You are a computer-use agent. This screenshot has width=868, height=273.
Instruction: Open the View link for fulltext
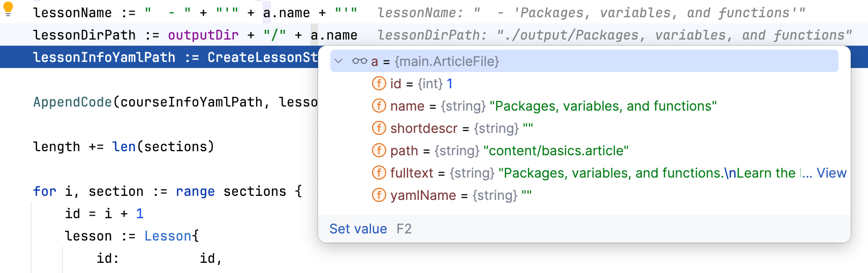click(x=831, y=173)
